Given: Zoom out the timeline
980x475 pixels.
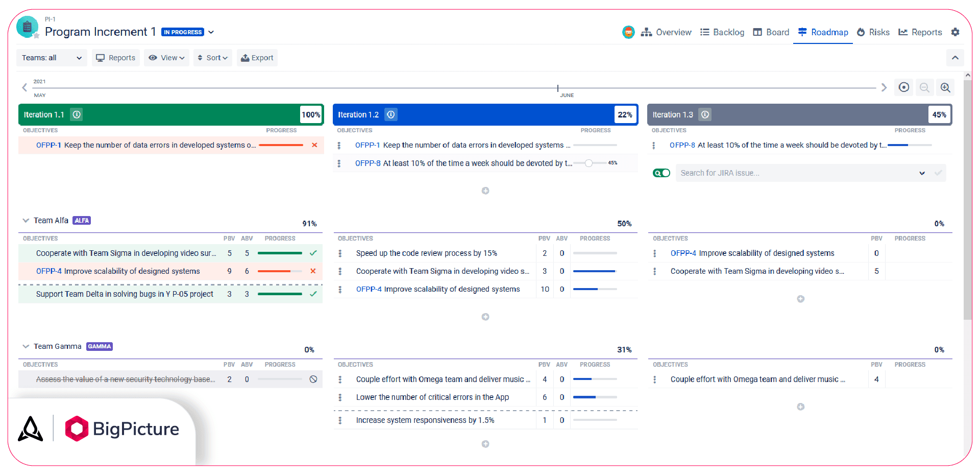Looking at the screenshot, I should point(924,87).
